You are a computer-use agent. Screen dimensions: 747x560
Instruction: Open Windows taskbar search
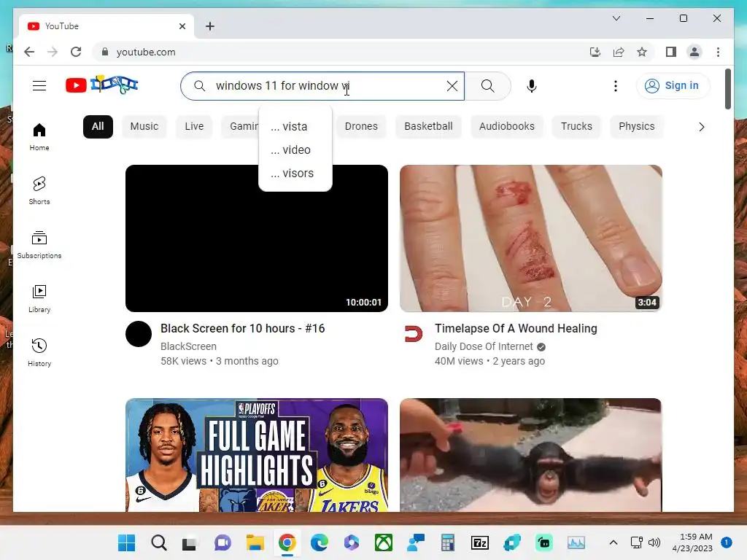tap(158, 542)
